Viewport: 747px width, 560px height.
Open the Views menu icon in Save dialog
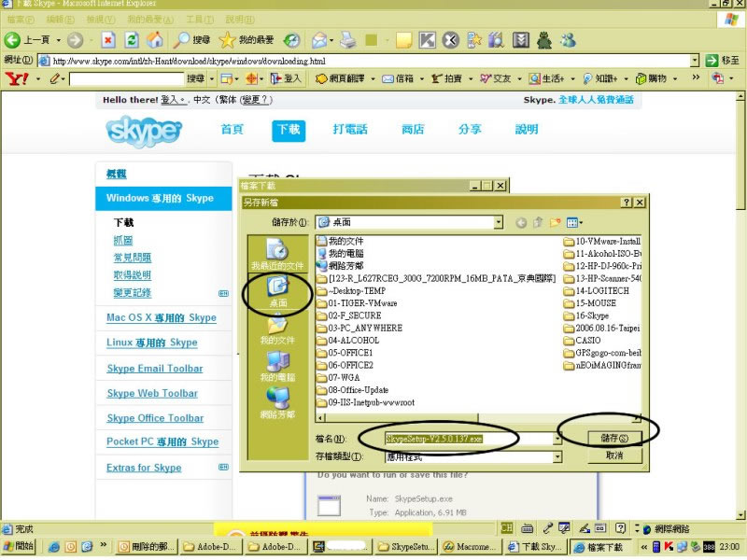click(574, 222)
